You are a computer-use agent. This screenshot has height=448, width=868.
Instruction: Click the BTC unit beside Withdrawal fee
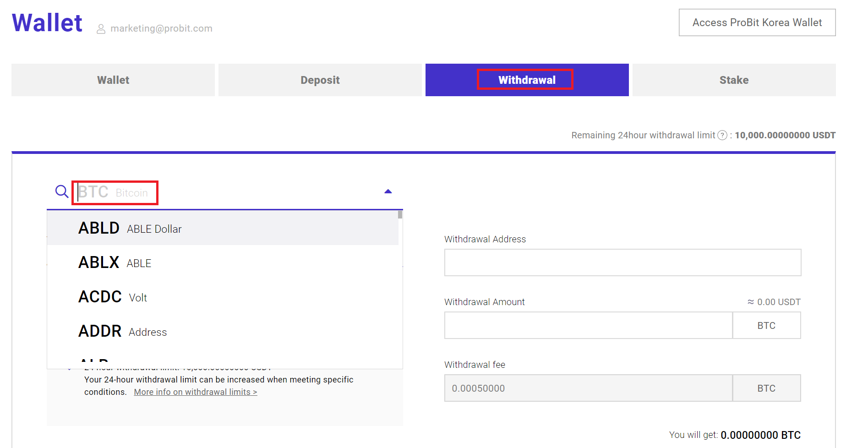pyautogui.click(x=766, y=388)
